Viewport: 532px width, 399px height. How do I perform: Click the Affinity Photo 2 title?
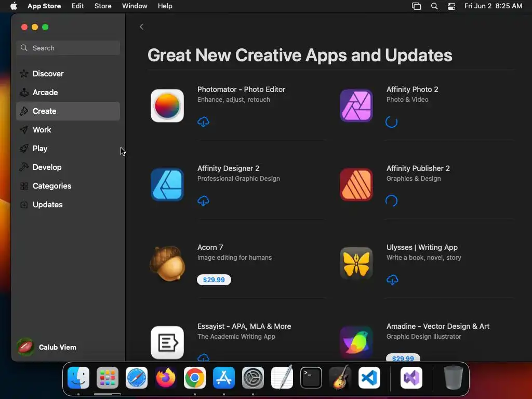[412, 89]
